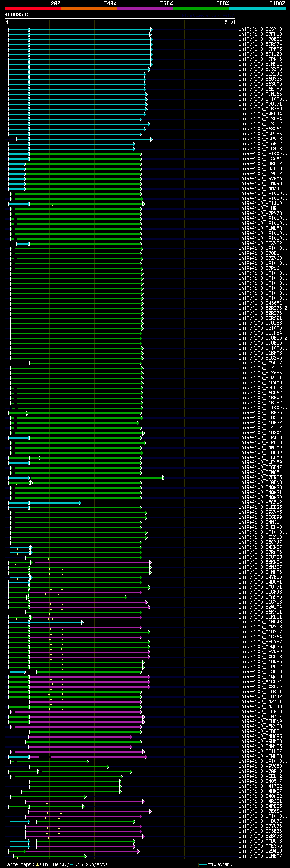This screenshot has width=290, height=868.
Task: Click the hit label UniRef100_Q29LH2
Action: (260, 174)
